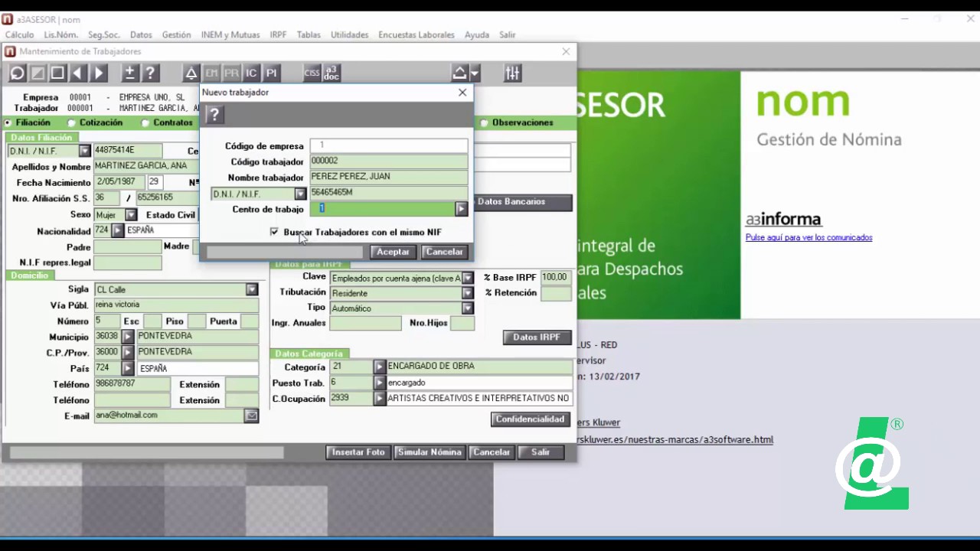Select the Cotización radio option

72,122
